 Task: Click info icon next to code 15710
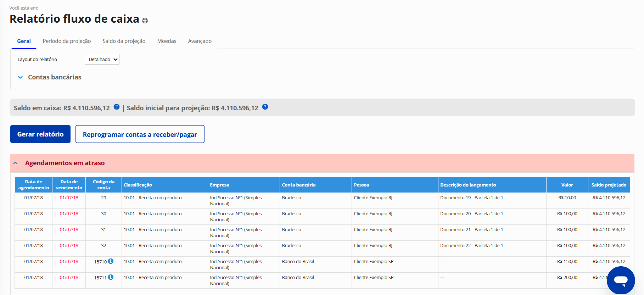point(111,261)
